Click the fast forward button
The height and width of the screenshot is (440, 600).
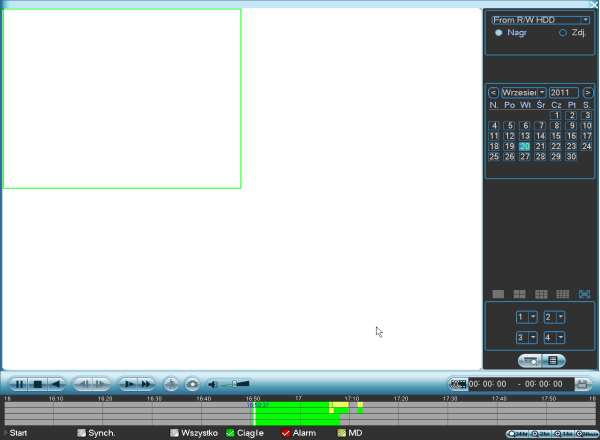click(x=146, y=384)
